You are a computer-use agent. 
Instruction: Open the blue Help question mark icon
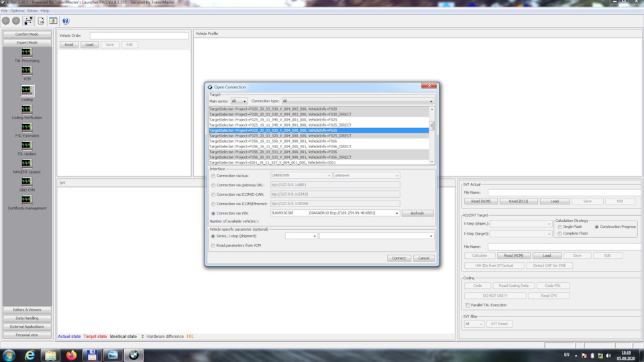pos(66,21)
